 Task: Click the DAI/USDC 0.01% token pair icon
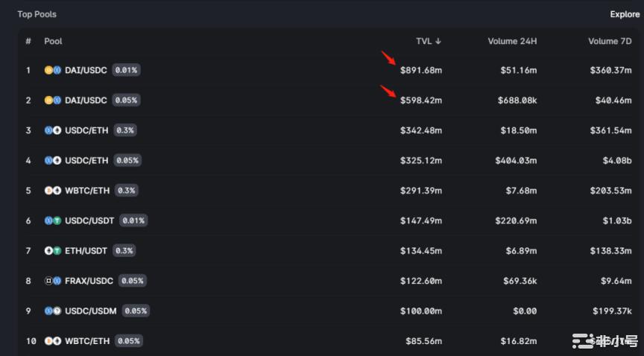(52, 70)
